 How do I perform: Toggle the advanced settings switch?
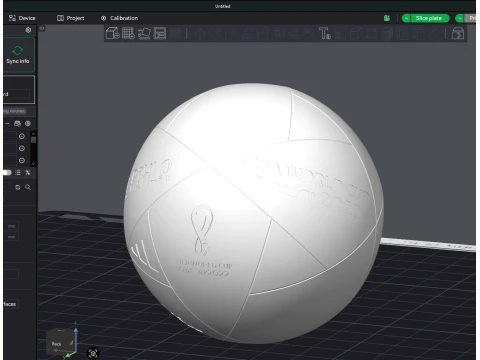pos(7,172)
